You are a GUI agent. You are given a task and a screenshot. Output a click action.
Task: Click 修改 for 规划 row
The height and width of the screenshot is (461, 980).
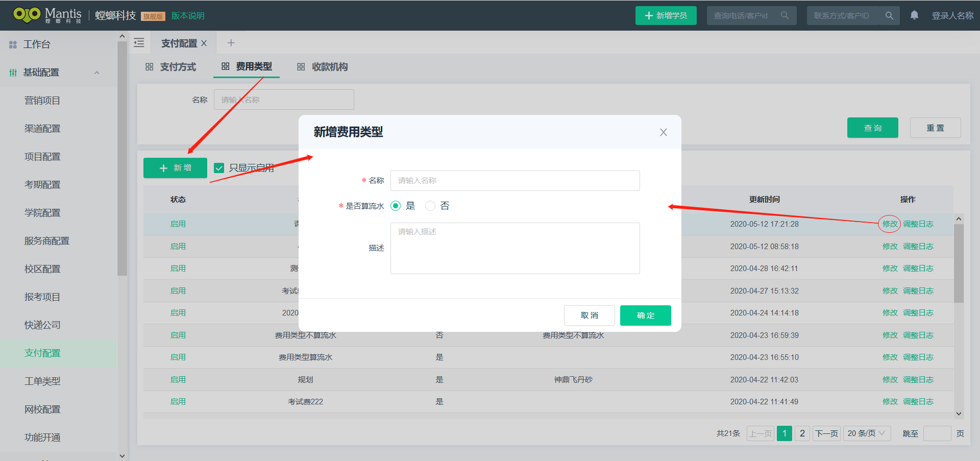pos(890,379)
